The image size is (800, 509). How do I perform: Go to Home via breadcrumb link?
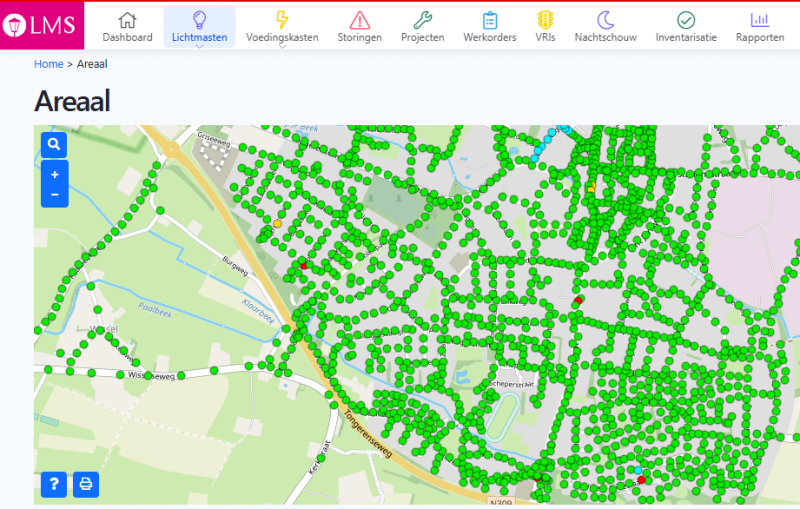48,64
